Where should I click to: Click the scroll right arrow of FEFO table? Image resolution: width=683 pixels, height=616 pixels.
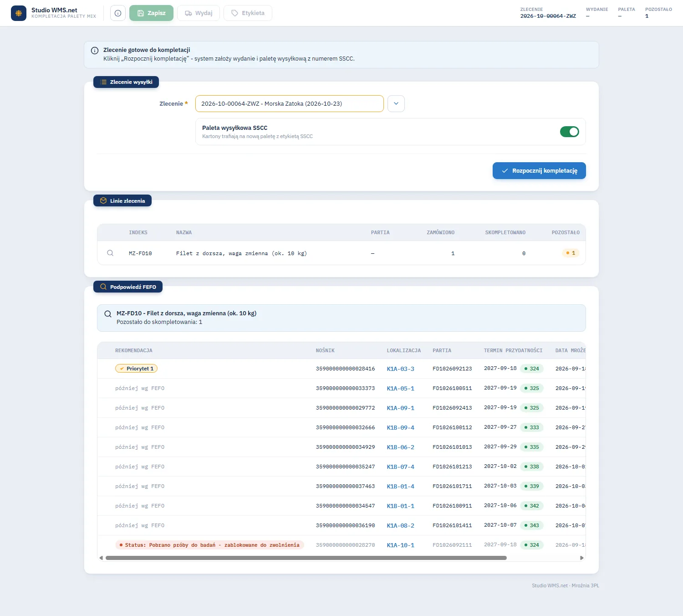pyautogui.click(x=581, y=558)
